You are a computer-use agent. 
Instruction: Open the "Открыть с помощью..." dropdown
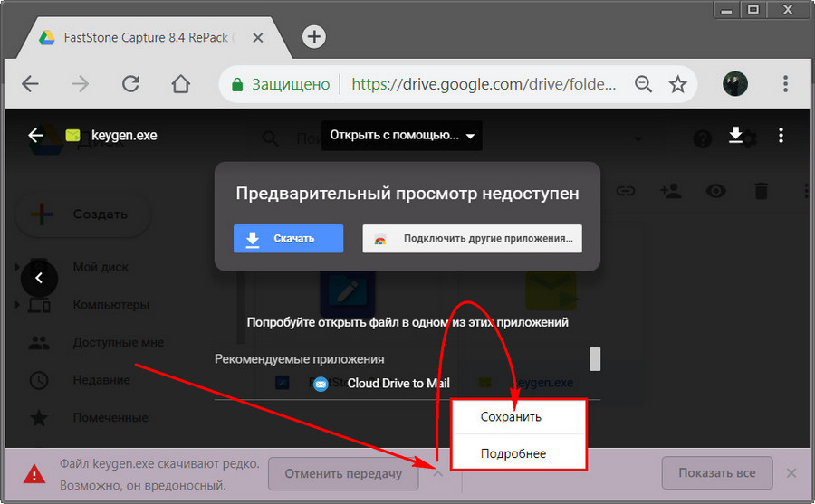coord(402,136)
